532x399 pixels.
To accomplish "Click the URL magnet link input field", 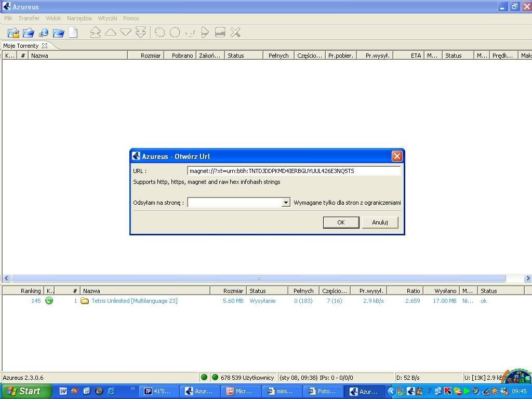I will pos(294,170).
